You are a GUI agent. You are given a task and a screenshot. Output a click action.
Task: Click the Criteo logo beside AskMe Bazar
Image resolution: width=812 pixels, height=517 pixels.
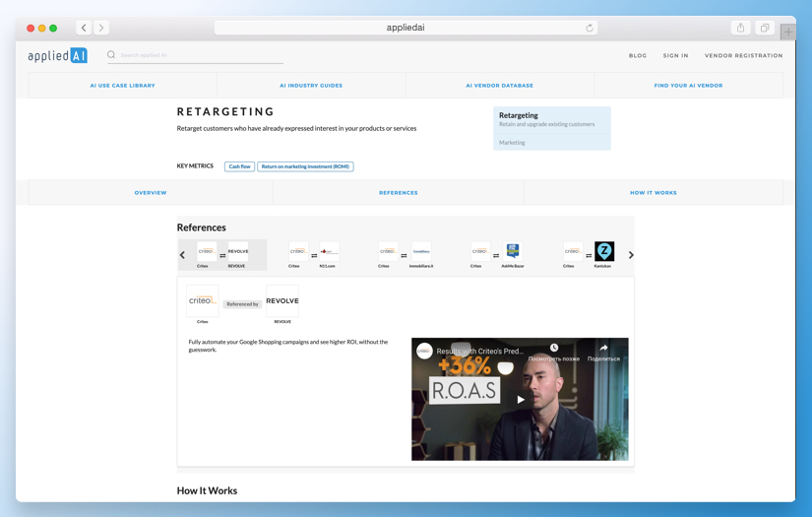click(480, 251)
